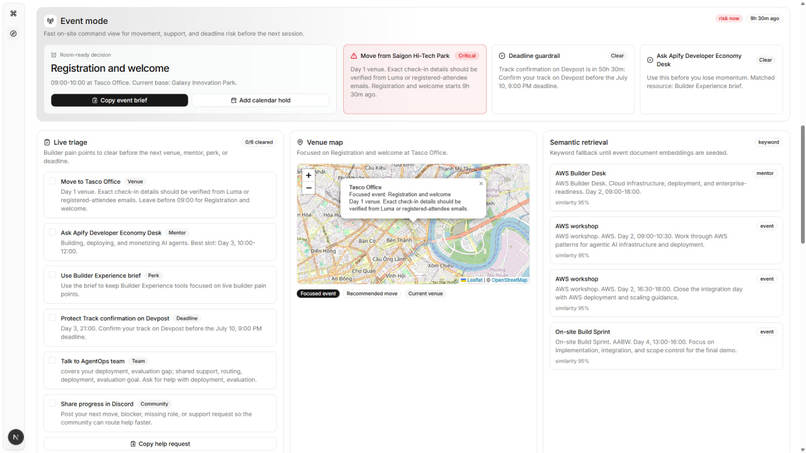Select the Focused event map view
Screen dimensions: 806x453
(318, 294)
